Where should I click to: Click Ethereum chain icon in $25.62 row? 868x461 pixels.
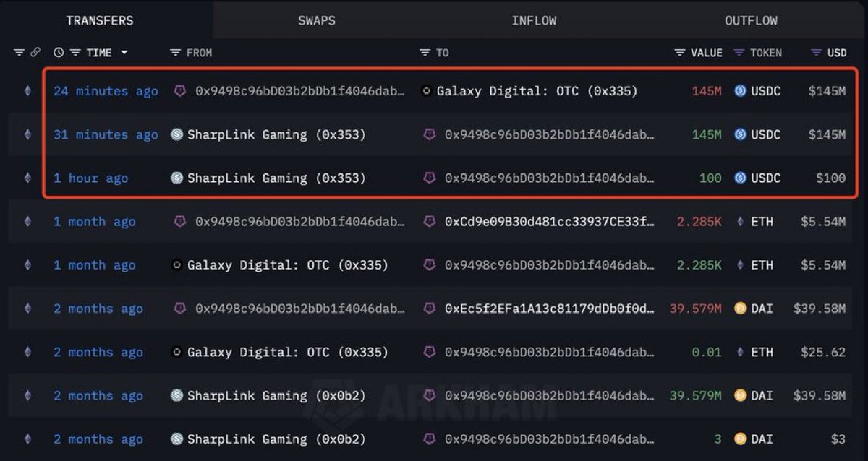click(x=28, y=352)
